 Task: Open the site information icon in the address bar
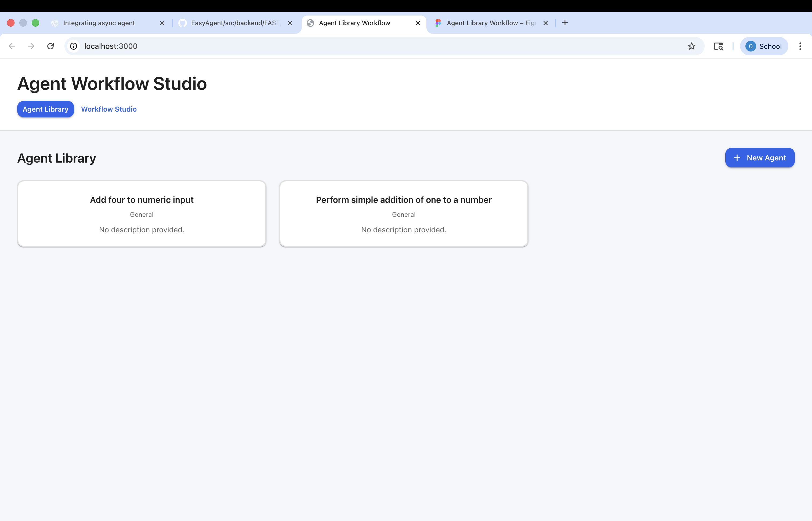tap(74, 46)
